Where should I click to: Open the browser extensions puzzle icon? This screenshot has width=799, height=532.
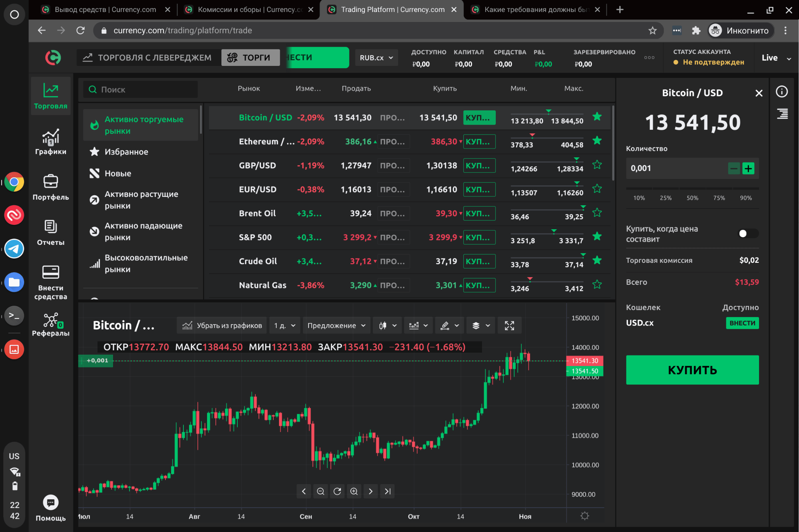pos(696,30)
